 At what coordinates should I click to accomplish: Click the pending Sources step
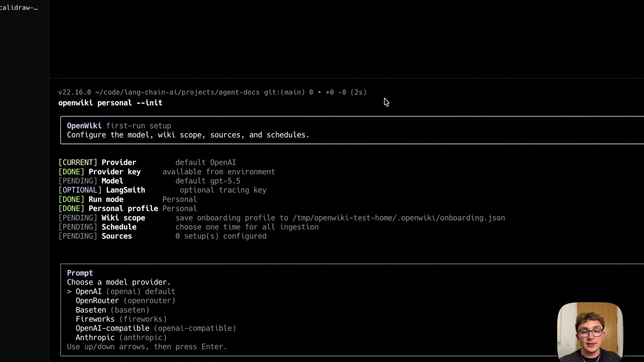tap(163, 236)
